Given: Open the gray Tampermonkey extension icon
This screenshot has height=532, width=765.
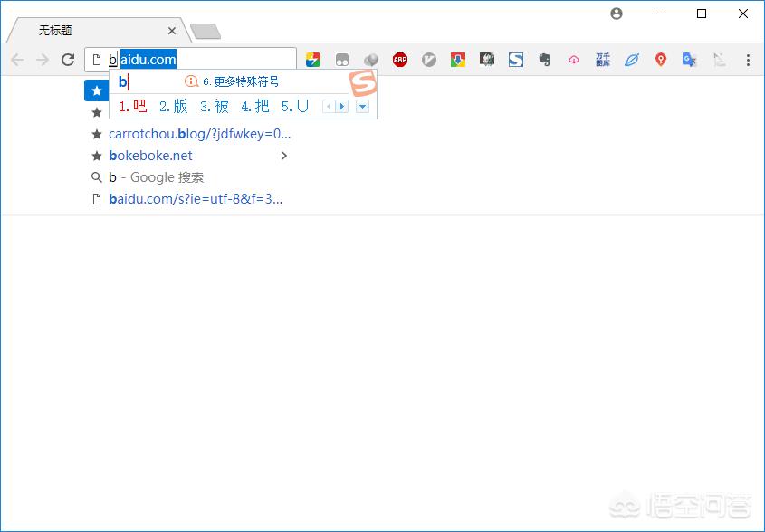Looking at the screenshot, I should point(342,60).
